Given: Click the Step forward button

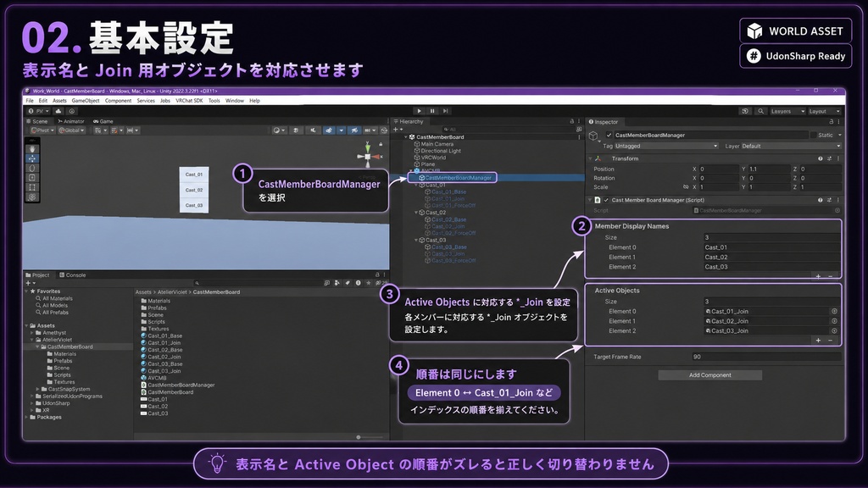Looking at the screenshot, I should coord(445,111).
